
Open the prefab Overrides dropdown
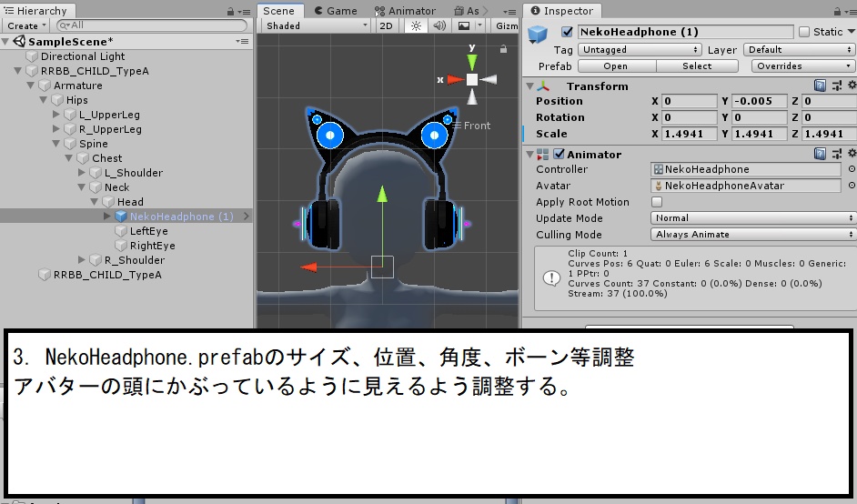coord(803,66)
